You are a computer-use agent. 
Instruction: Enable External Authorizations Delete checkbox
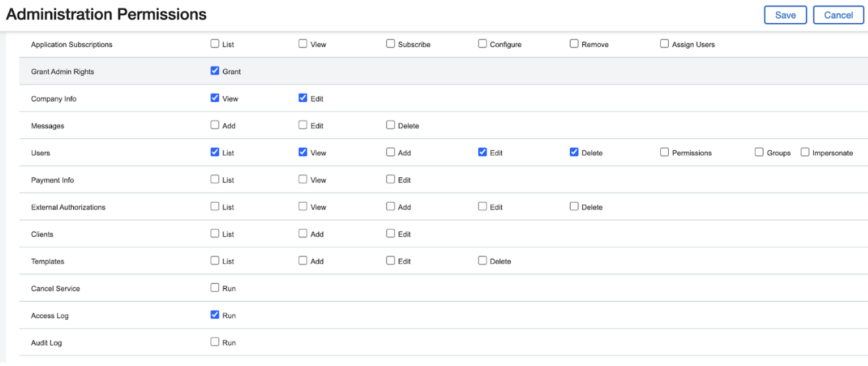574,206
